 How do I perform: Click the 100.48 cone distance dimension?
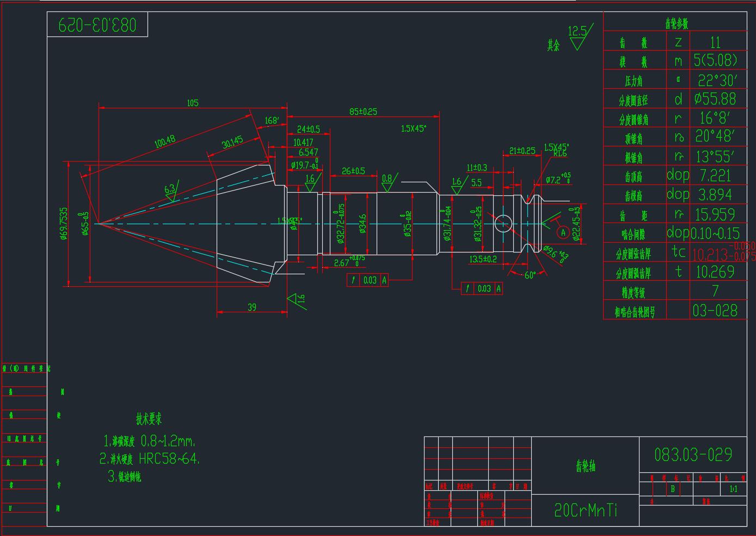164,141
